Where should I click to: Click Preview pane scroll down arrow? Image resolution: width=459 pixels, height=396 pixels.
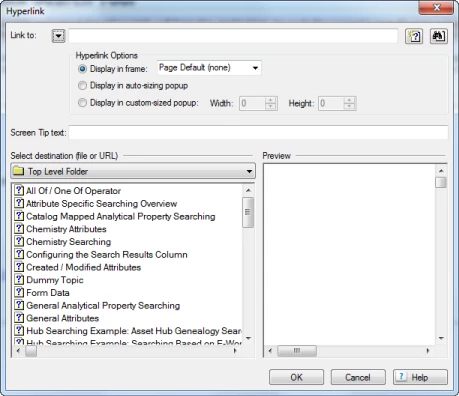point(441,338)
